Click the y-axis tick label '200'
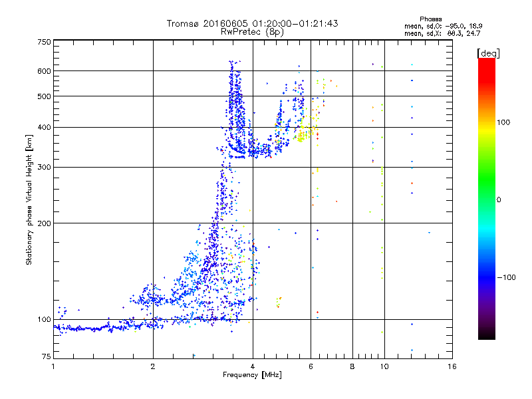 tap(44, 223)
